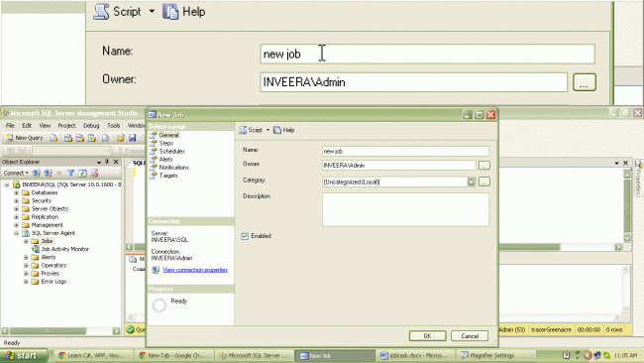Click the Name field in New Job dialog
This screenshot has width=644, height=363.
[x=406, y=152]
